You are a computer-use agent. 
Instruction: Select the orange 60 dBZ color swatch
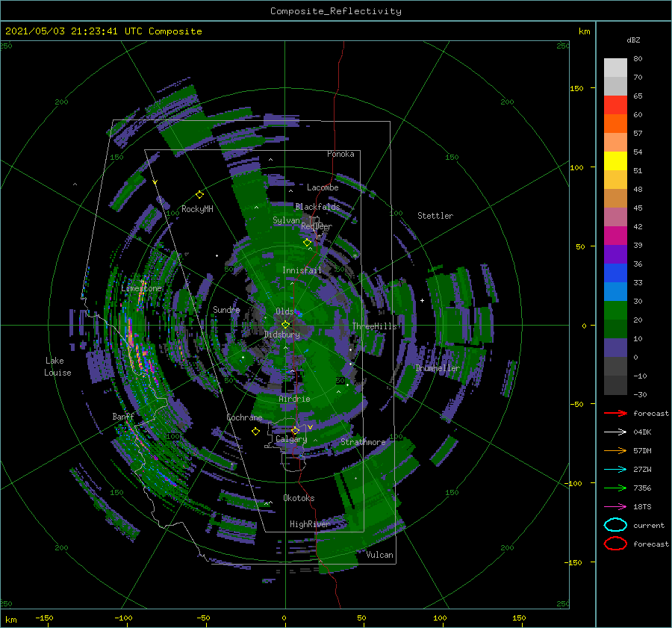pyautogui.click(x=615, y=123)
